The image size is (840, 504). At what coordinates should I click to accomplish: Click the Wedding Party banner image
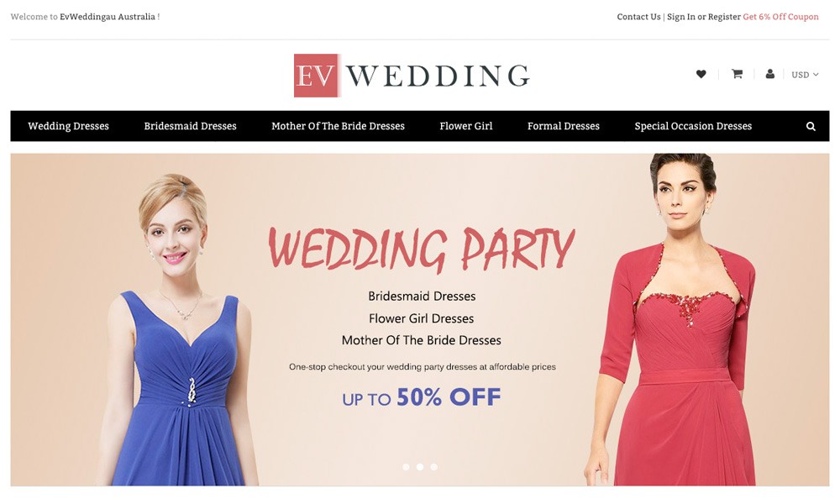click(420, 320)
